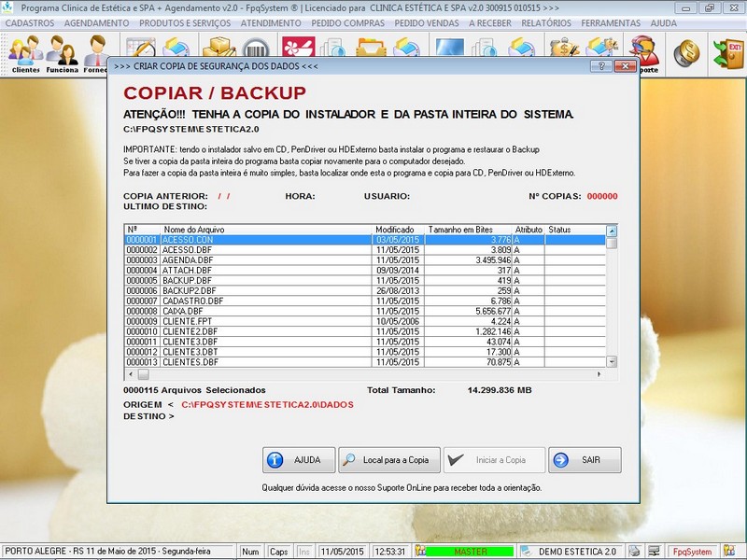Click the horizontal scroll right arrow
The height and width of the screenshot is (560, 747).
click(x=599, y=374)
